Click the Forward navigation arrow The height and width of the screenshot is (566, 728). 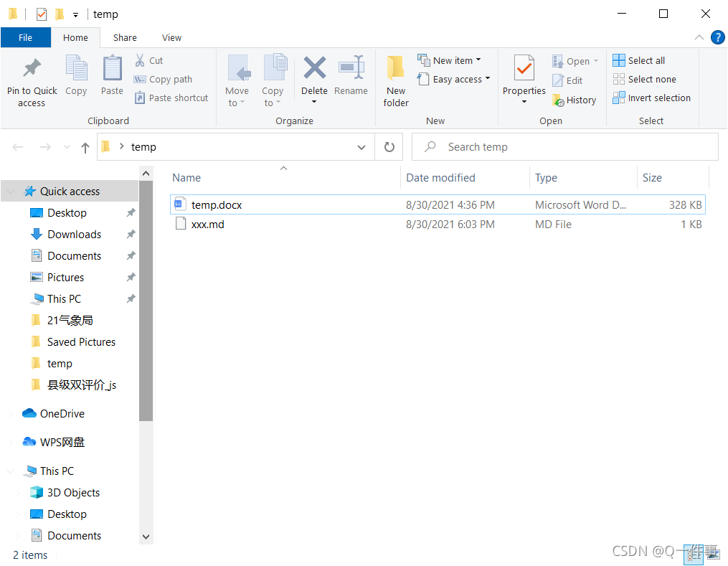click(45, 147)
